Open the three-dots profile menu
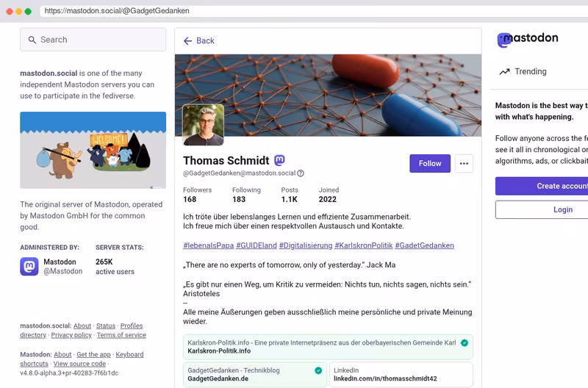 tap(464, 163)
